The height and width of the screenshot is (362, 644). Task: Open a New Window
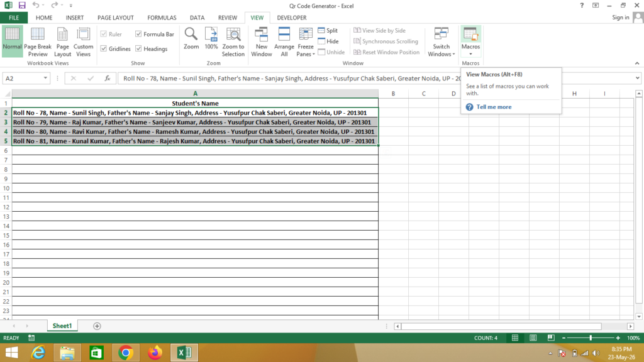point(261,41)
